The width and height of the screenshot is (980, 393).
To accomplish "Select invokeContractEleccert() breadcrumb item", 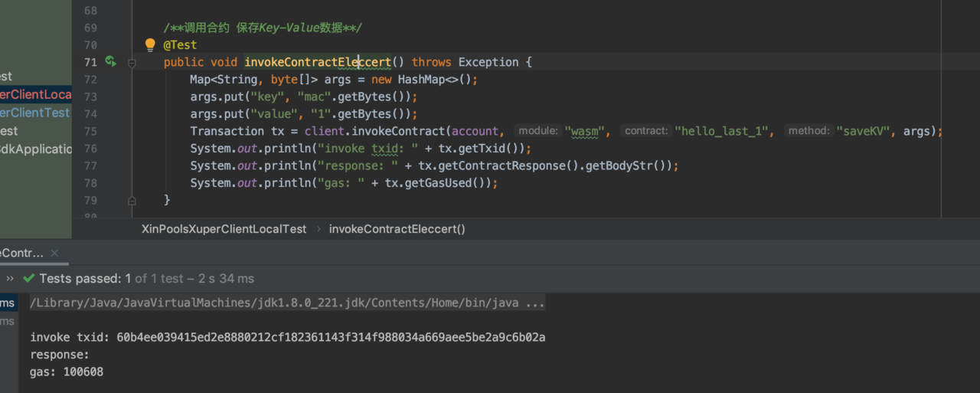I will (397, 228).
